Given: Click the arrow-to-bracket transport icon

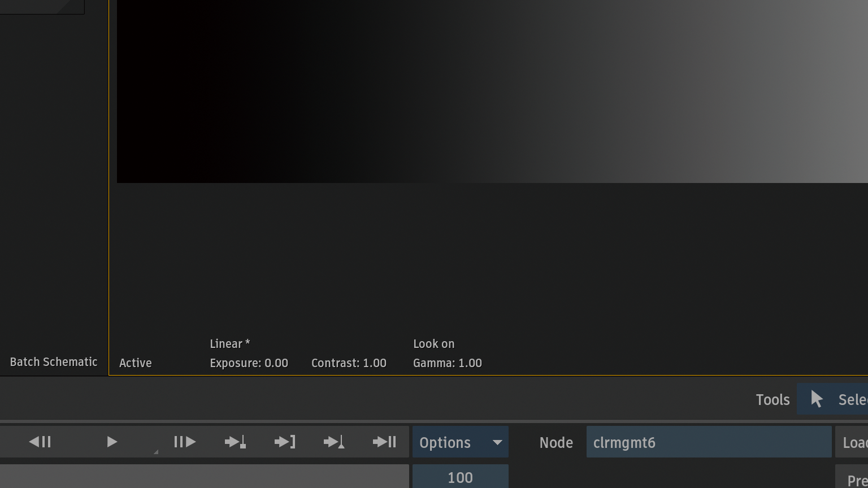Looking at the screenshot, I should (285, 442).
